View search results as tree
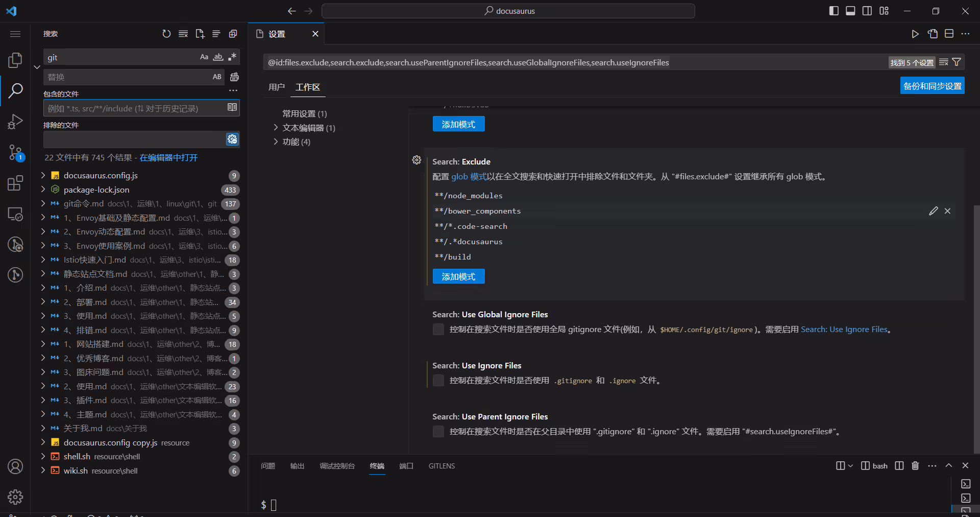 tap(216, 34)
